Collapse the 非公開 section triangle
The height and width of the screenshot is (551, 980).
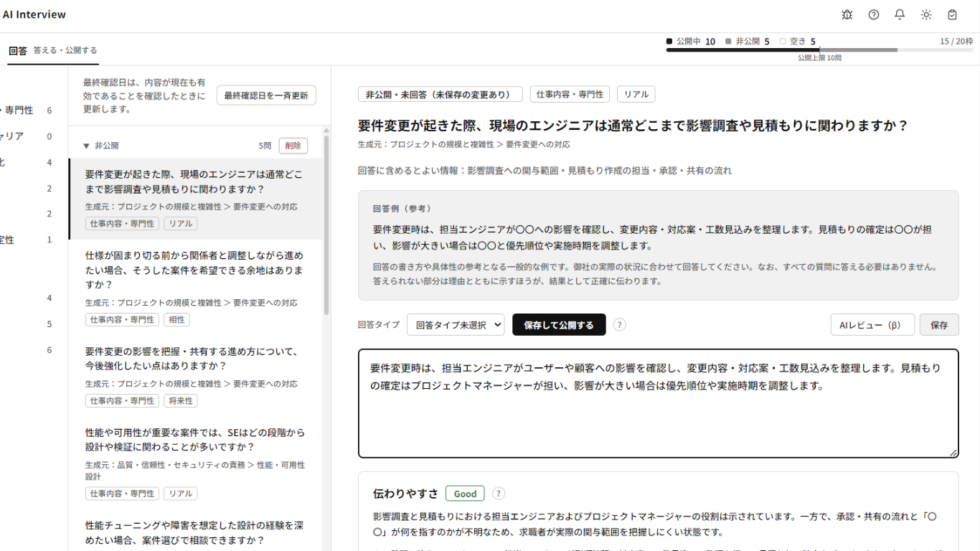(x=86, y=146)
